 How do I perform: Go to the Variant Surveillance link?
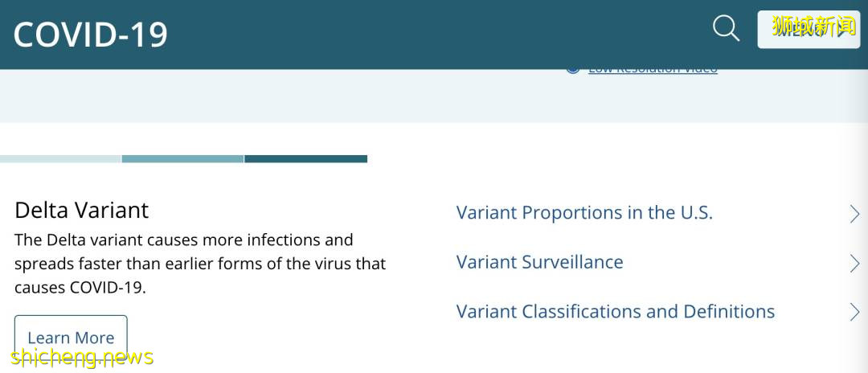539,262
